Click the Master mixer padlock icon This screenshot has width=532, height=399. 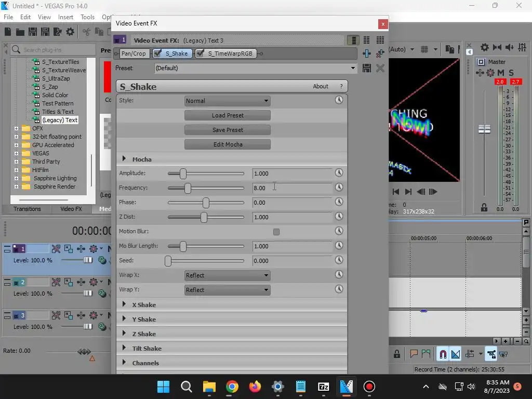coord(484,207)
